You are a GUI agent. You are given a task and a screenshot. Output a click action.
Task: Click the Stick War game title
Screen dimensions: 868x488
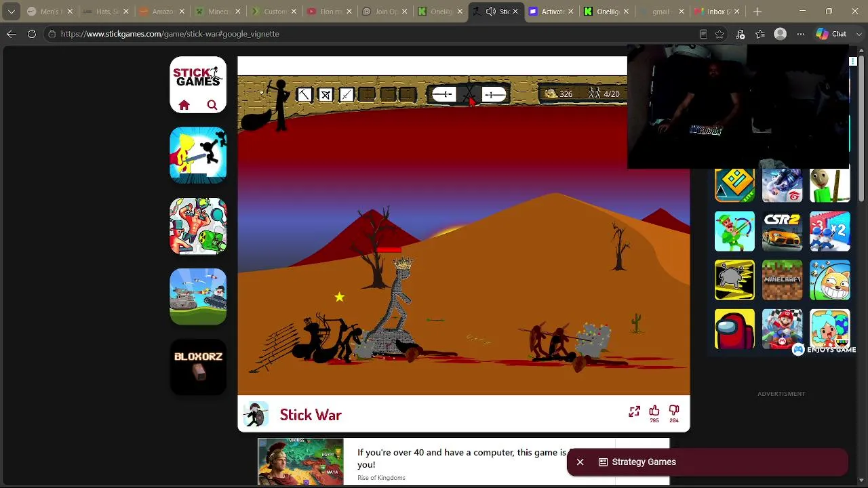pos(311,415)
